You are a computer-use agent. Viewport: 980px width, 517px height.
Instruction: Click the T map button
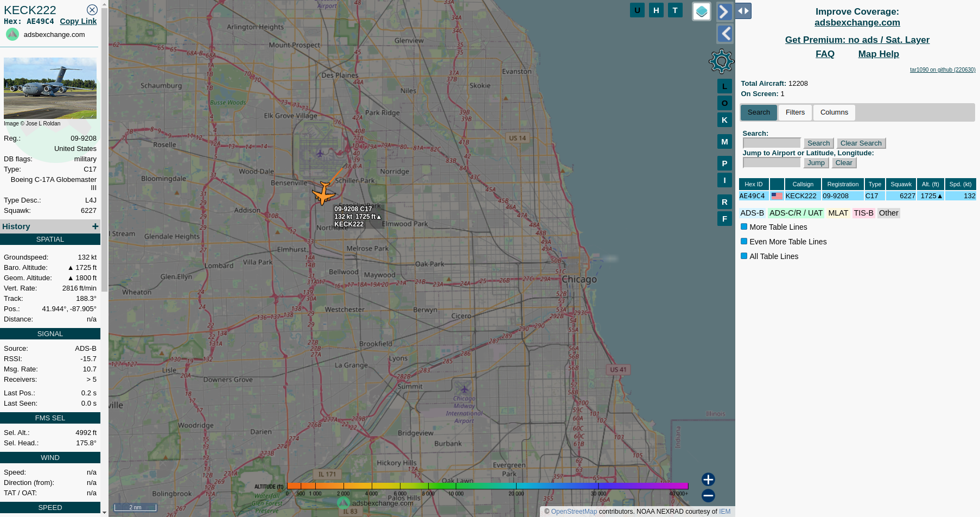click(x=675, y=10)
